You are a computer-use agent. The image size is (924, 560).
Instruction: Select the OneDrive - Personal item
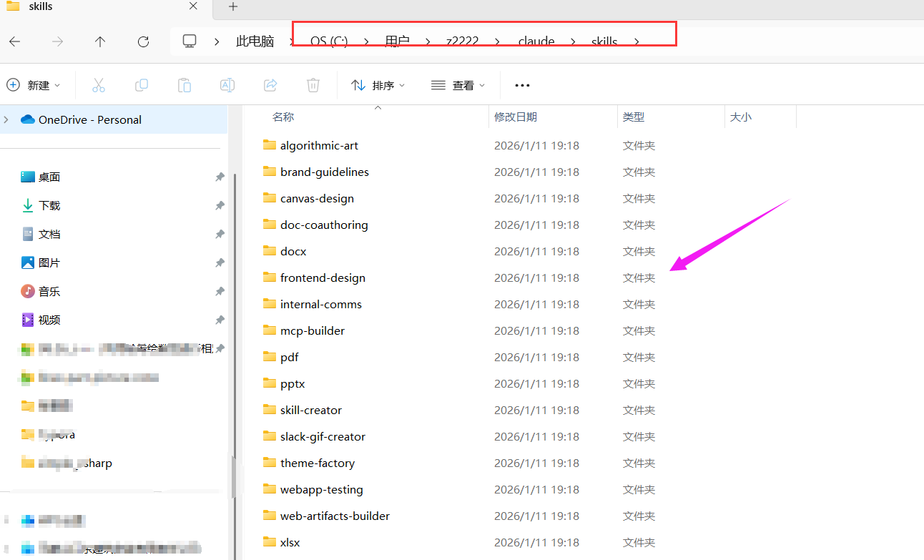(x=114, y=119)
